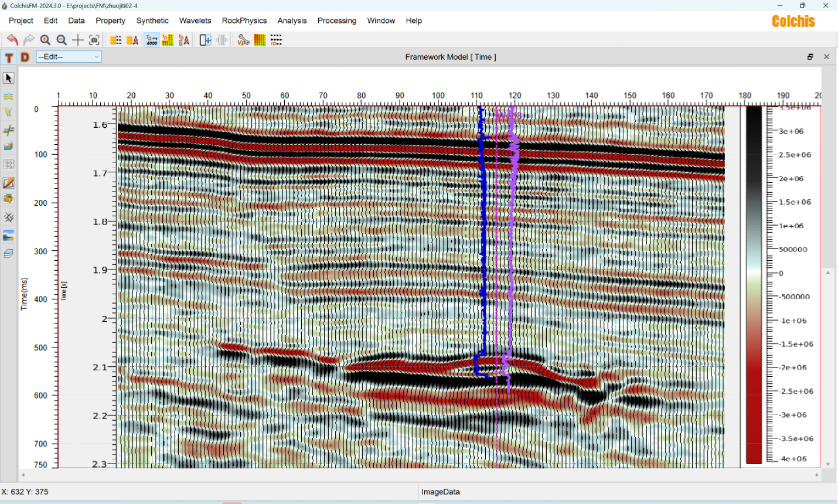The height and width of the screenshot is (504, 838).
Task: Click the pencil edit tool in sidebar
Action: tap(8, 183)
